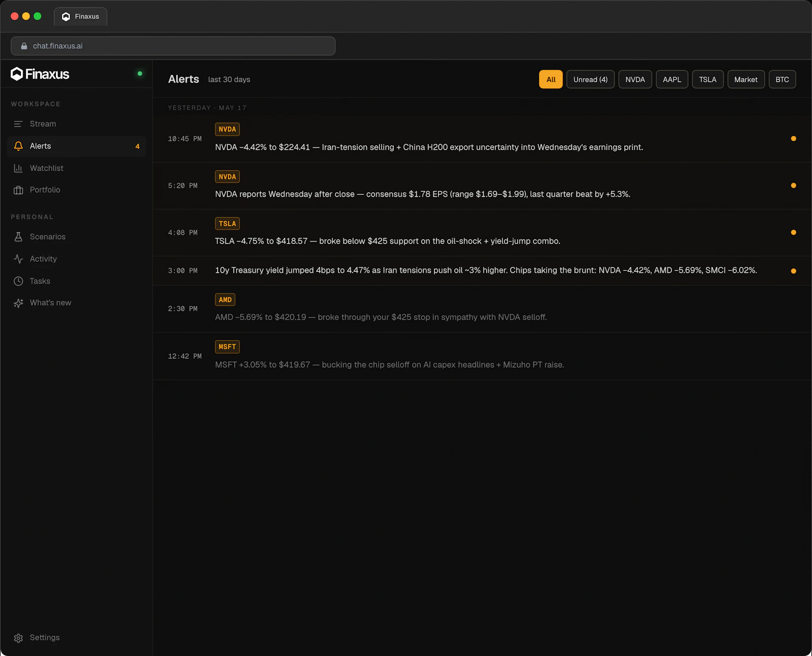The width and height of the screenshot is (812, 656).
Task: Click unread dot on 10:45 PM NVDA alert
Action: click(793, 139)
